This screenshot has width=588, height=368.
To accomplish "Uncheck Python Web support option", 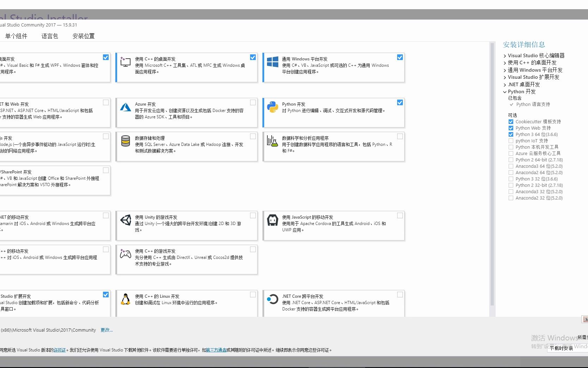I will (511, 128).
